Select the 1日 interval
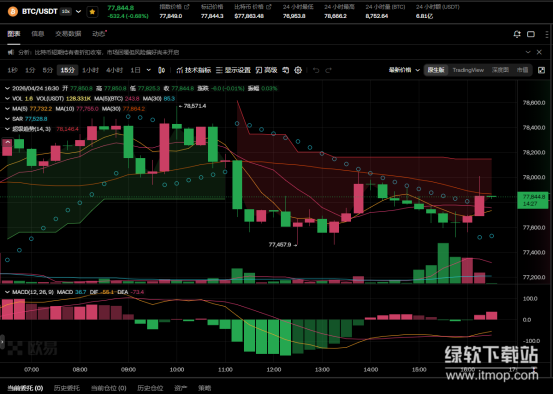Viewport: 553px width, 395px height. 135,70
